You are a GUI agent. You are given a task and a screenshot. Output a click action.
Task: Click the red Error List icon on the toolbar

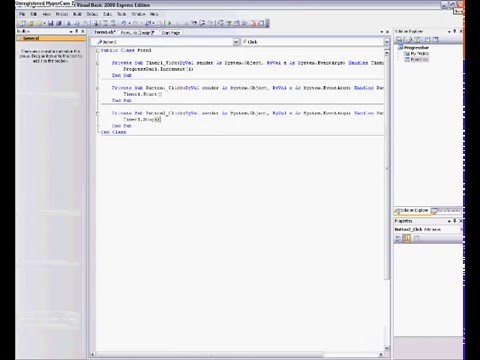[x=253, y=23]
